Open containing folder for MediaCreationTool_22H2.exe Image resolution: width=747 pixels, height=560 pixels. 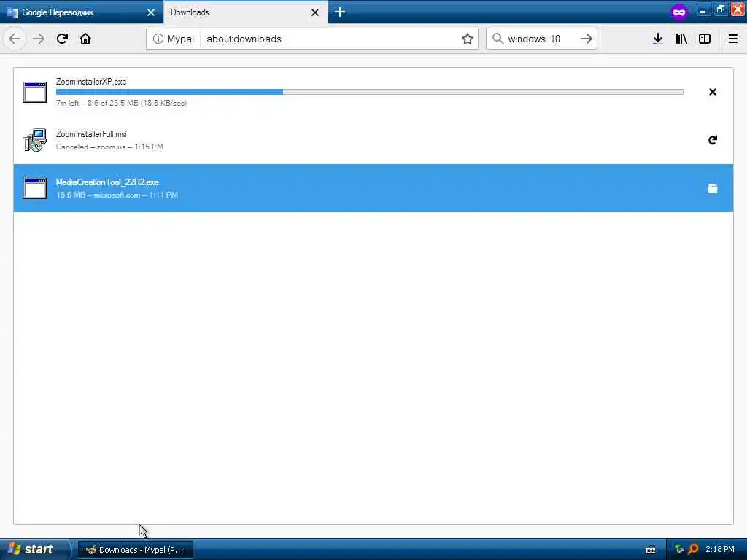713,188
